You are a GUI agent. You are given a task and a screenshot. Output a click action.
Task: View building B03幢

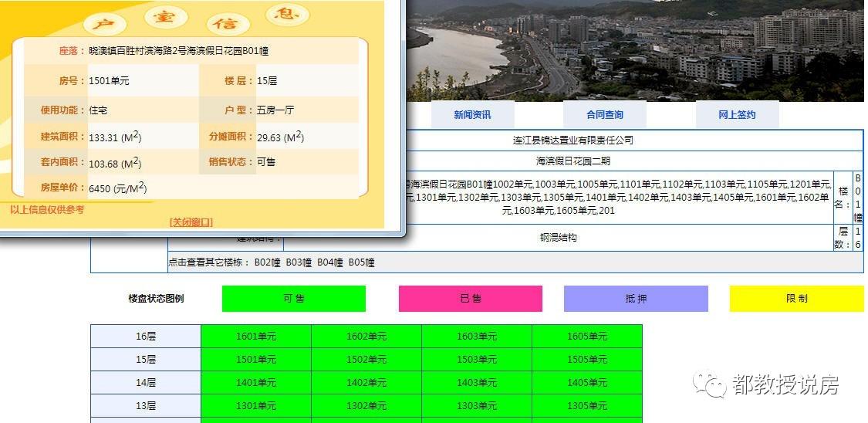(x=299, y=262)
